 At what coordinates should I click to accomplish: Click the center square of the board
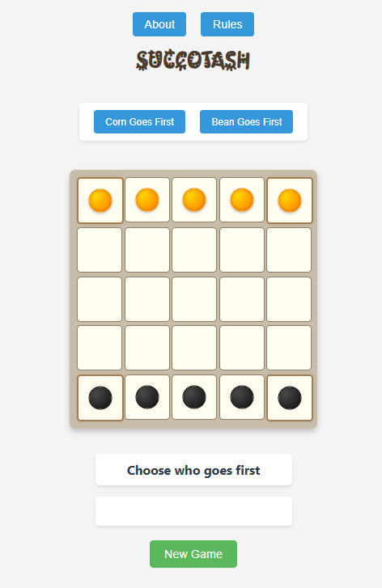point(194,299)
